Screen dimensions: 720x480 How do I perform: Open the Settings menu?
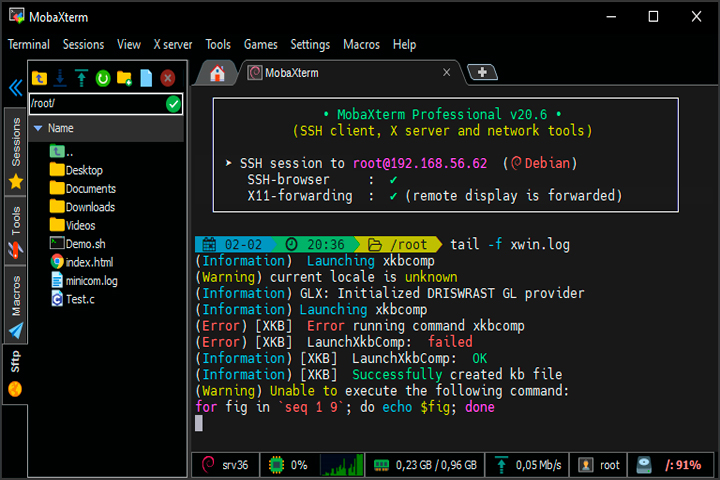[x=310, y=45]
